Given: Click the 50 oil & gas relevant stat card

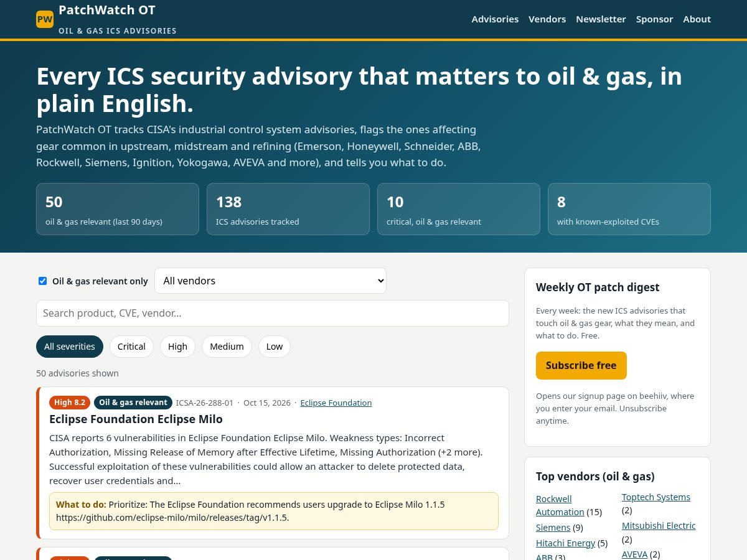Looking at the screenshot, I should (118, 209).
